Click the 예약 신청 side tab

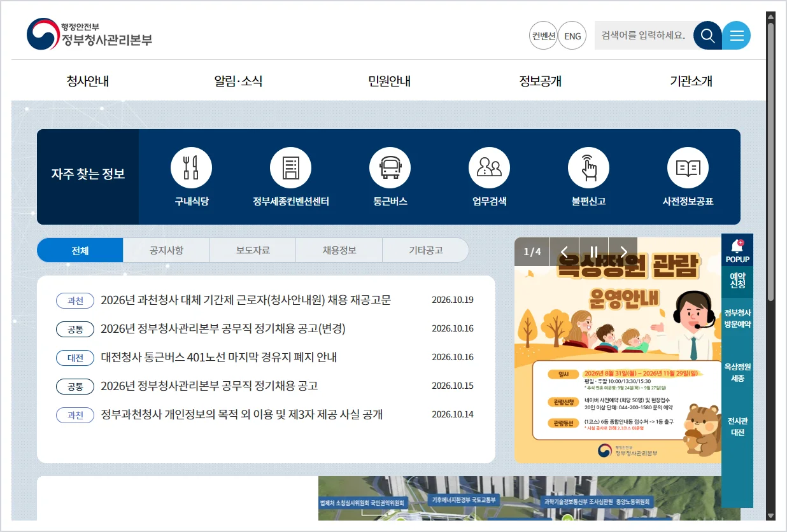click(x=737, y=281)
